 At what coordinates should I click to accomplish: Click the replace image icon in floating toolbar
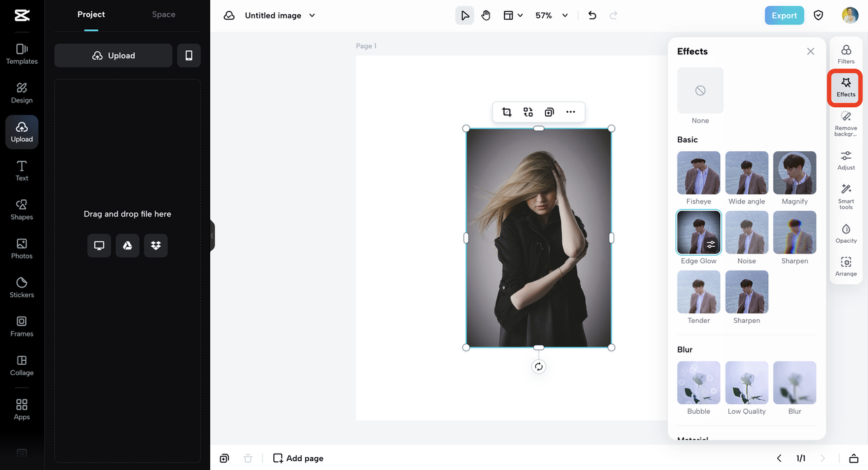(528, 112)
